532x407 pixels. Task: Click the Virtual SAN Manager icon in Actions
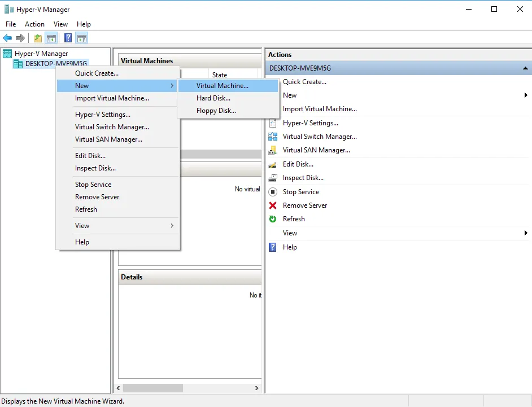273,150
